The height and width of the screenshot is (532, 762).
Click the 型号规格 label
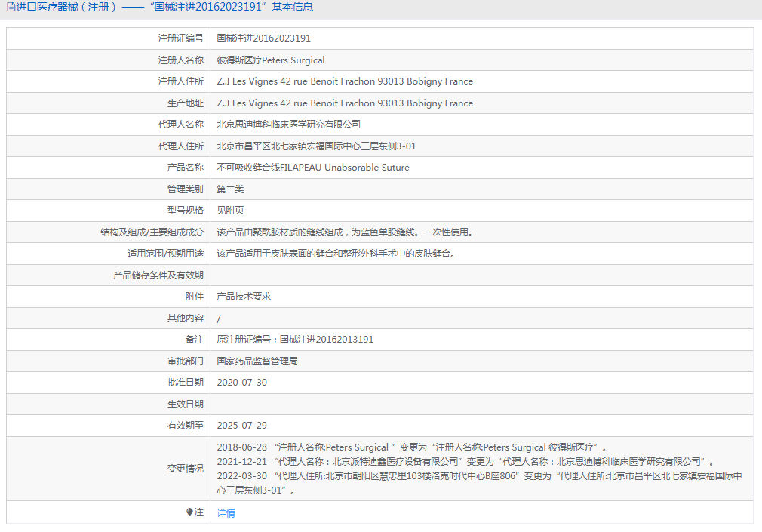pyautogui.click(x=185, y=211)
